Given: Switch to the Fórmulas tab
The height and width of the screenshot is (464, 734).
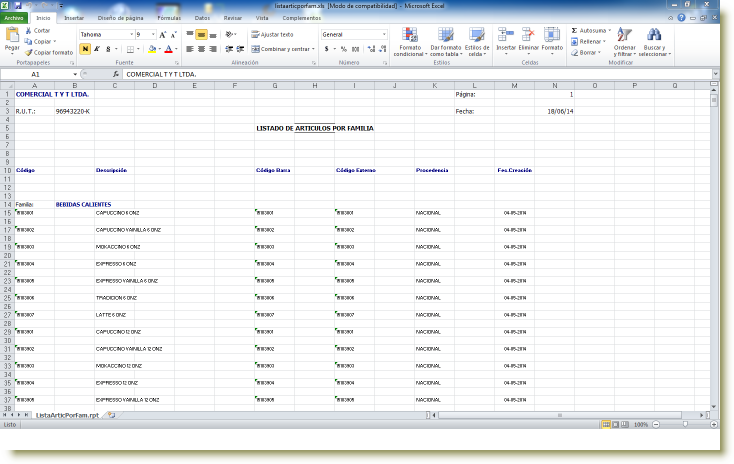Looking at the screenshot, I should coord(169,18).
